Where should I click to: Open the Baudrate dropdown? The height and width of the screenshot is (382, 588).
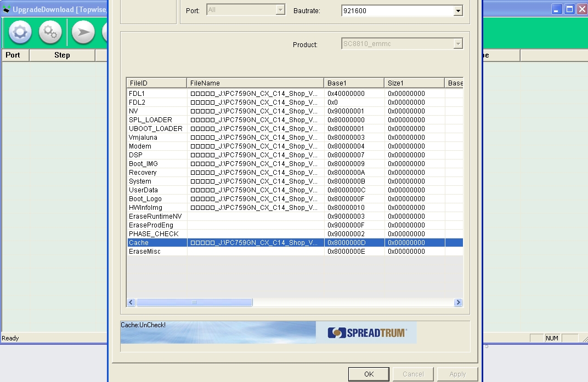click(457, 11)
